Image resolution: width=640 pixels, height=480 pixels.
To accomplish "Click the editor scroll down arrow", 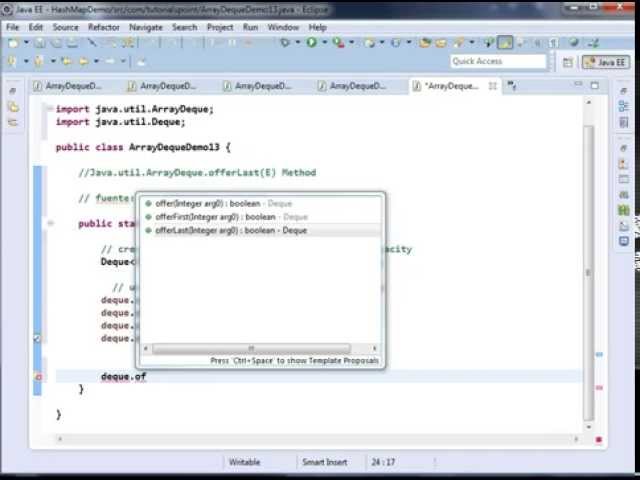I will (589, 427).
